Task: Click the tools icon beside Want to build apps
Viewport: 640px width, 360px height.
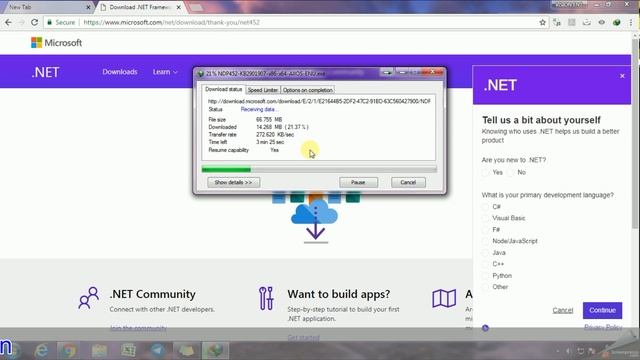Action: click(x=266, y=298)
